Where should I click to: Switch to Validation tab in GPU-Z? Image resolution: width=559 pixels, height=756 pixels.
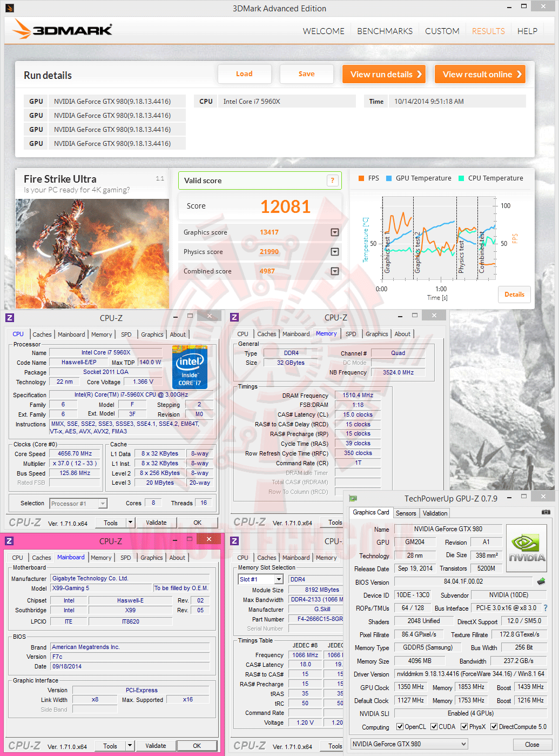435,513
